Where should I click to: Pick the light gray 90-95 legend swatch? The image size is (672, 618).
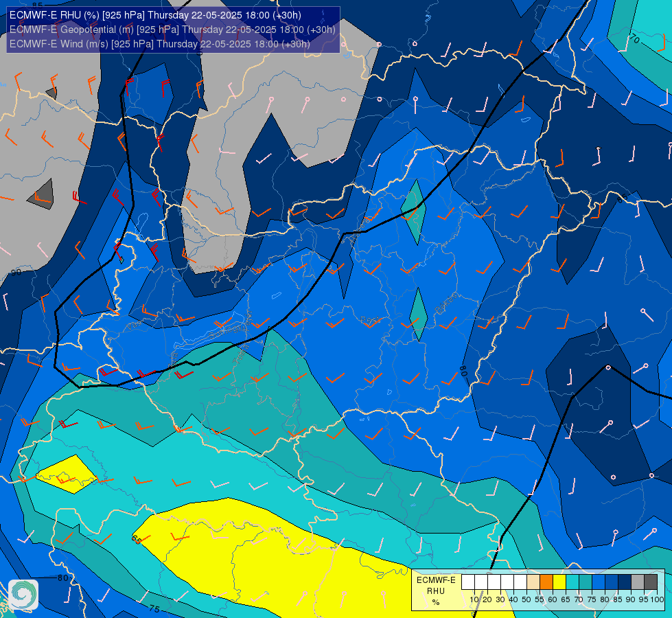(x=638, y=582)
